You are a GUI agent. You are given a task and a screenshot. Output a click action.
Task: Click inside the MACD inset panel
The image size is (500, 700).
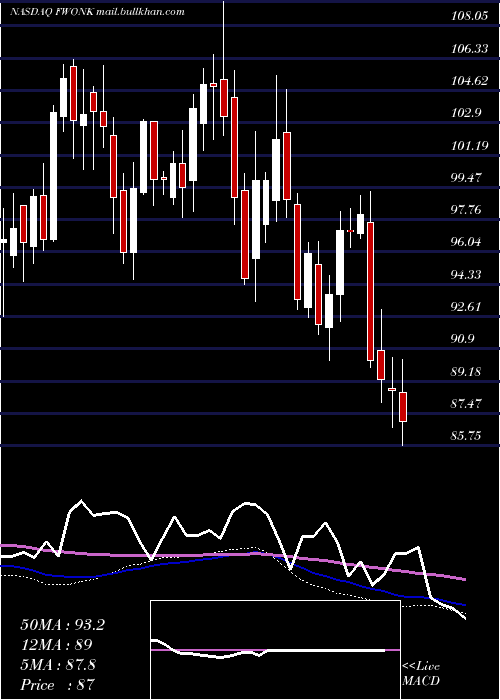pyautogui.click(x=275, y=650)
